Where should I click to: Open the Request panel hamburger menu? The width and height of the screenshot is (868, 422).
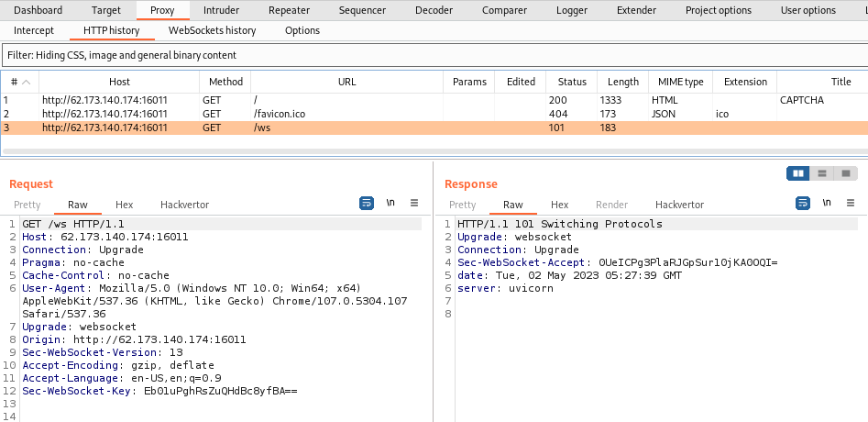coord(414,204)
